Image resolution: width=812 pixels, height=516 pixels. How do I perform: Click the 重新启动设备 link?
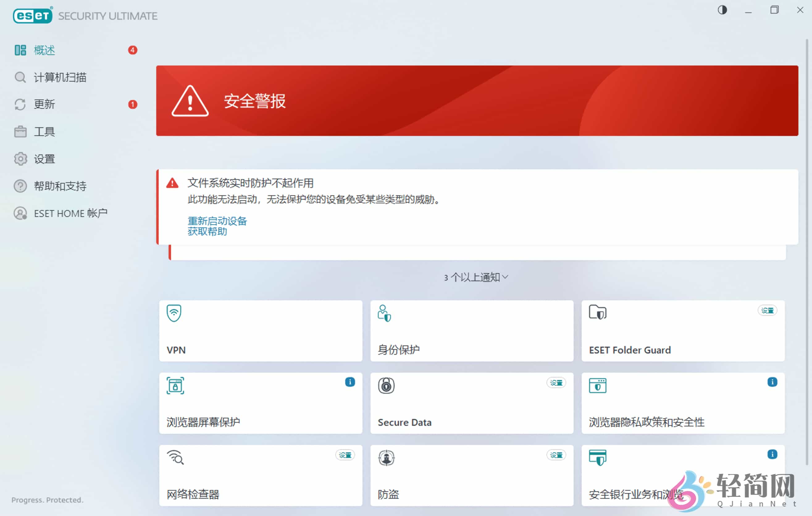pos(217,221)
